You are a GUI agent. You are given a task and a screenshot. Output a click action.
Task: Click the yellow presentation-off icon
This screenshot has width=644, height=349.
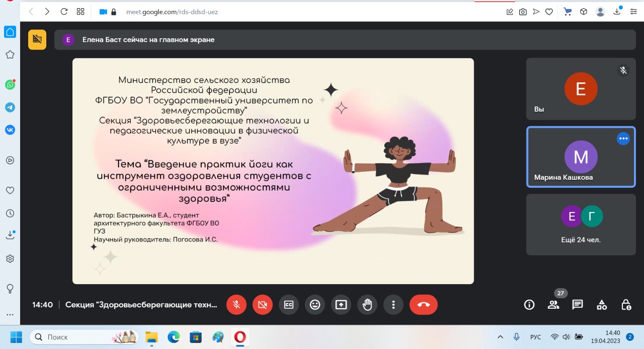tap(37, 39)
